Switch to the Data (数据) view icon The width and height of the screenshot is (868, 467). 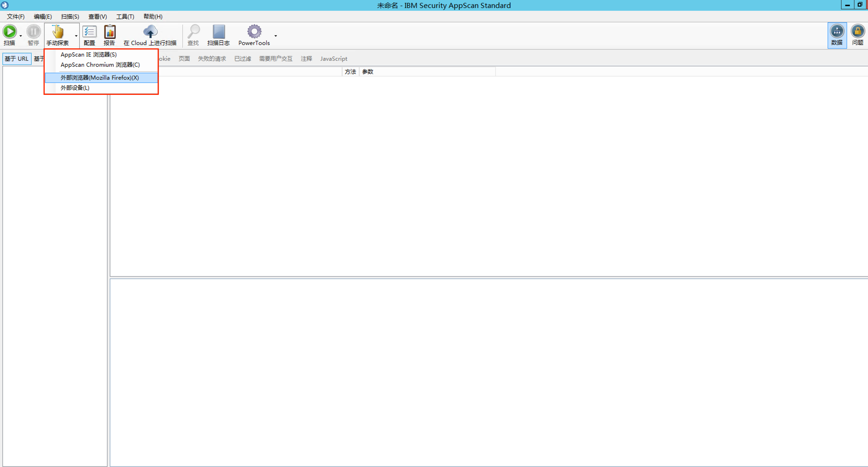pos(837,31)
